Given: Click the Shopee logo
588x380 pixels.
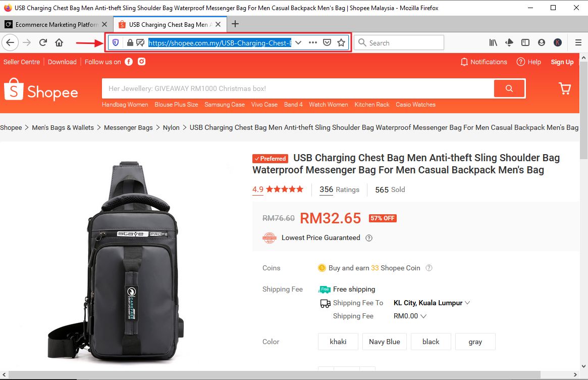Looking at the screenshot, I should (x=41, y=89).
